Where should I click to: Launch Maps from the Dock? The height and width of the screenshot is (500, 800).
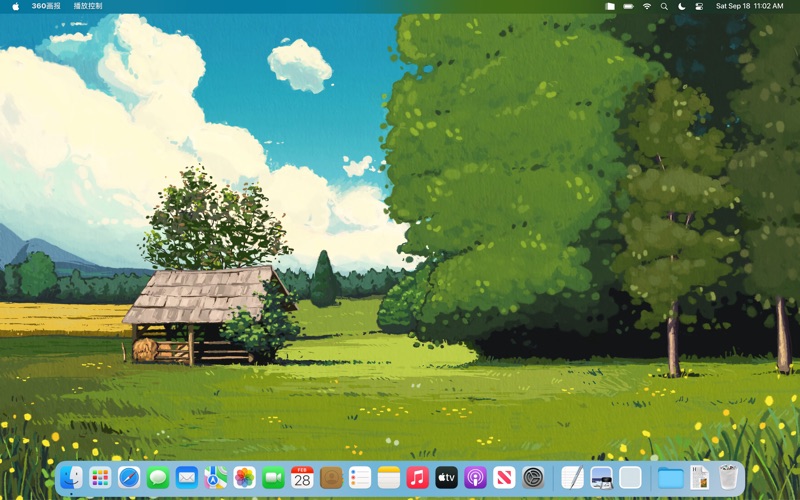216,478
